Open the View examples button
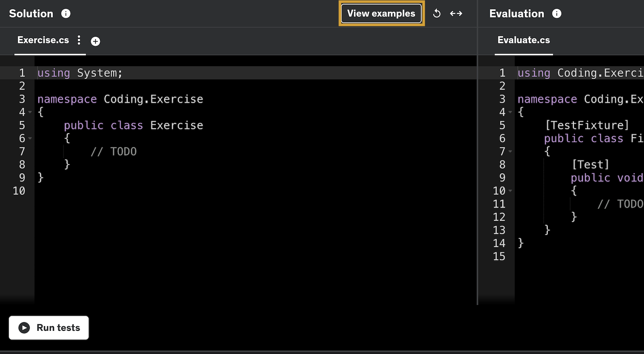 [x=381, y=14]
